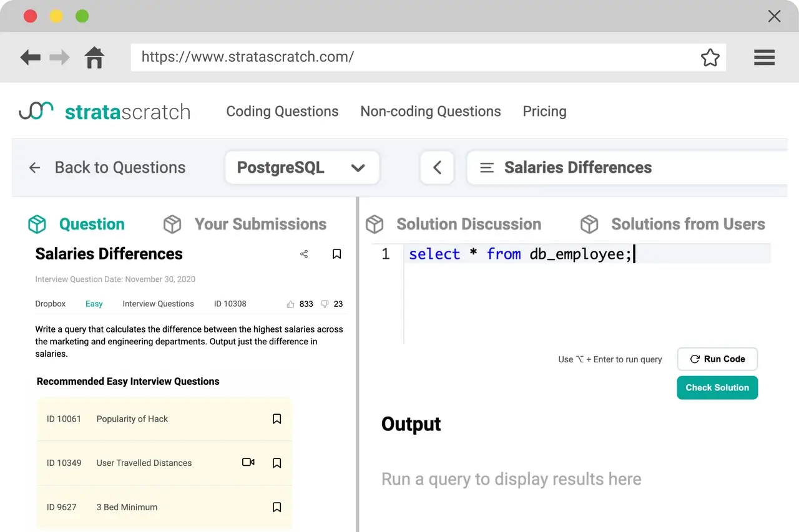The image size is (799, 532).
Task: Click the browser home icon
Action: point(94,57)
